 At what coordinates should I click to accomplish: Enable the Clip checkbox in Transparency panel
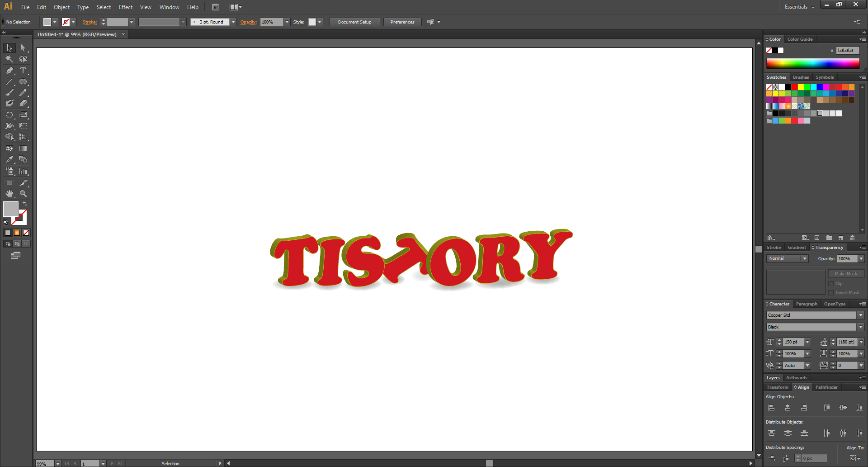click(x=831, y=284)
